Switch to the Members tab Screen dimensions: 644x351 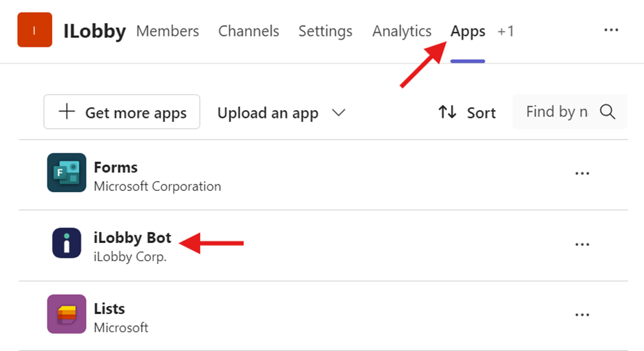pos(168,31)
